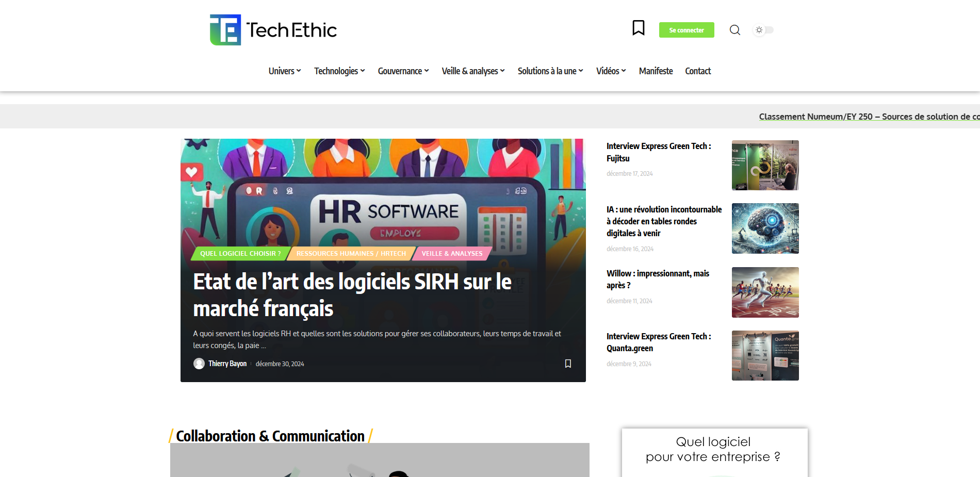Open IA : une révolution incontournable article
Screen dimensions: 980x477
tap(664, 221)
